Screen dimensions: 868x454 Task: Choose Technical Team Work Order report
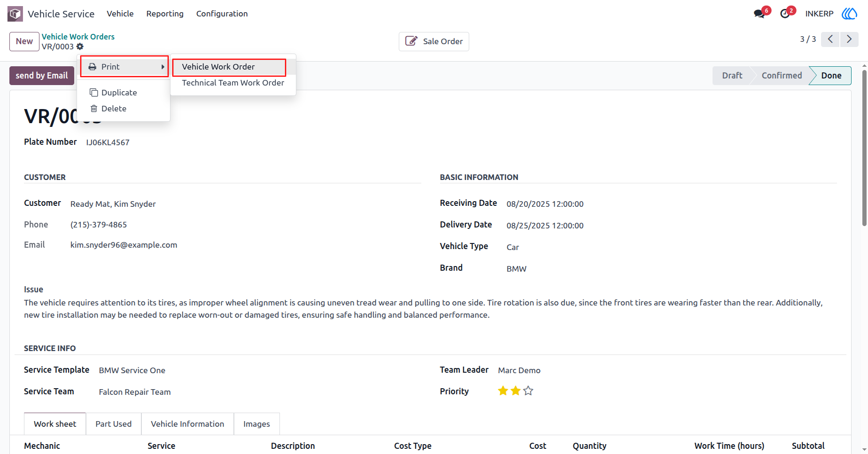(x=233, y=83)
